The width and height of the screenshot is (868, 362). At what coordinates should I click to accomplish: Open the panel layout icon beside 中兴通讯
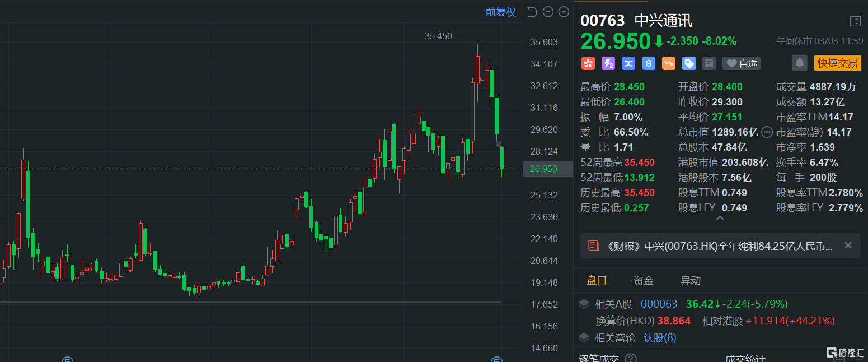pyautogui.click(x=855, y=21)
